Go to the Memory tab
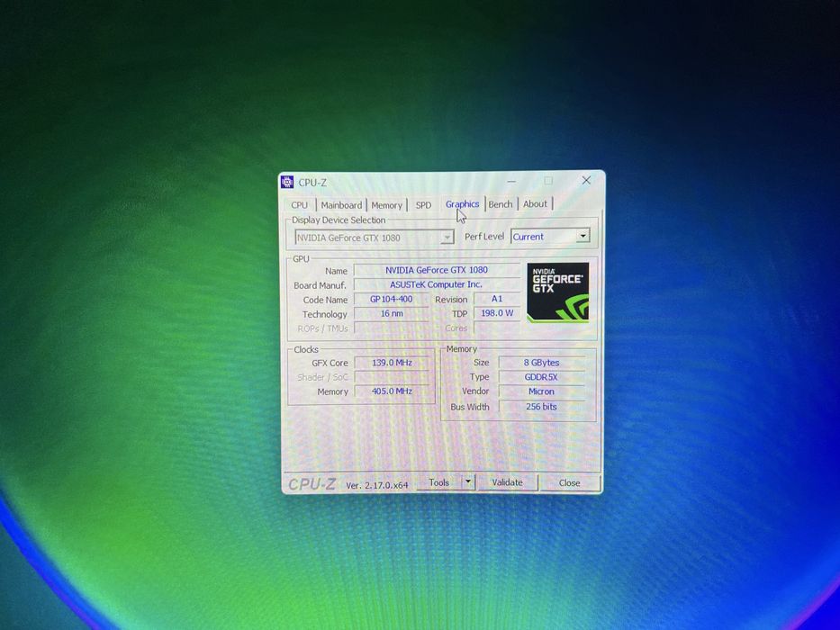Screen dimensions: 840x630 [x=386, y=205]
